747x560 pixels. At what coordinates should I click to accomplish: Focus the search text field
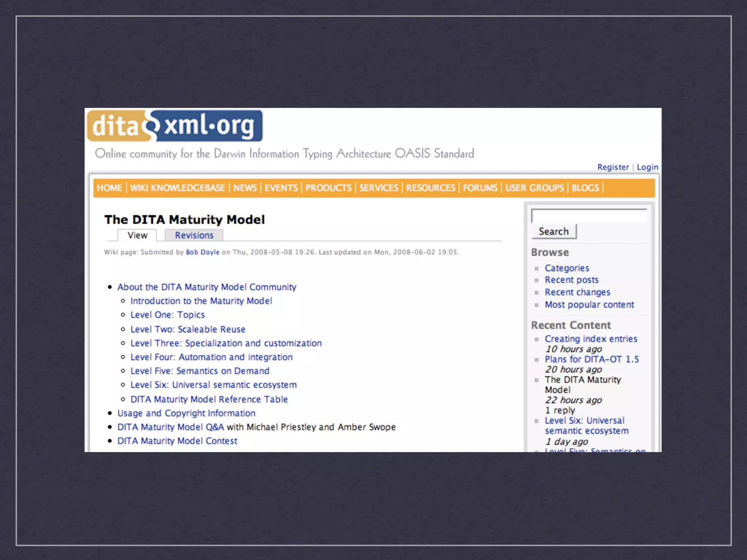(x=589, y=216)
